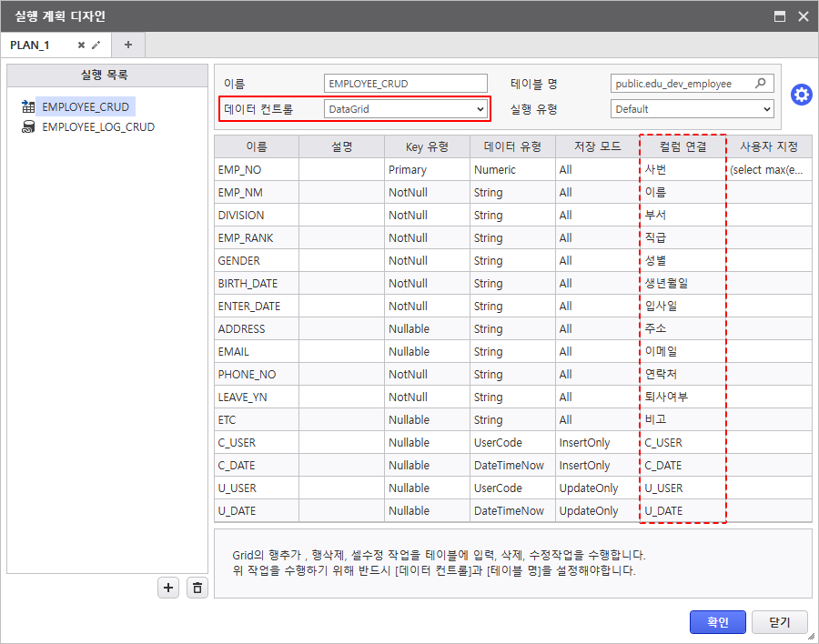Click the 이름 input field containing EMPLOYEE_CRUD
Screen dimensions: 819x644
click(406, 84)
